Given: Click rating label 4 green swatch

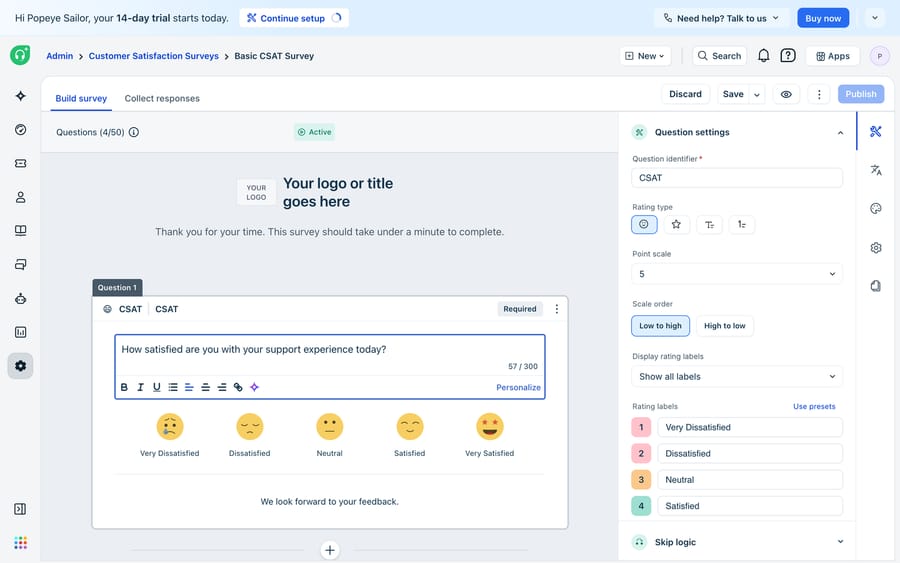Looking at the screenshot, I should pyautogui.click(x=641, y=506).
